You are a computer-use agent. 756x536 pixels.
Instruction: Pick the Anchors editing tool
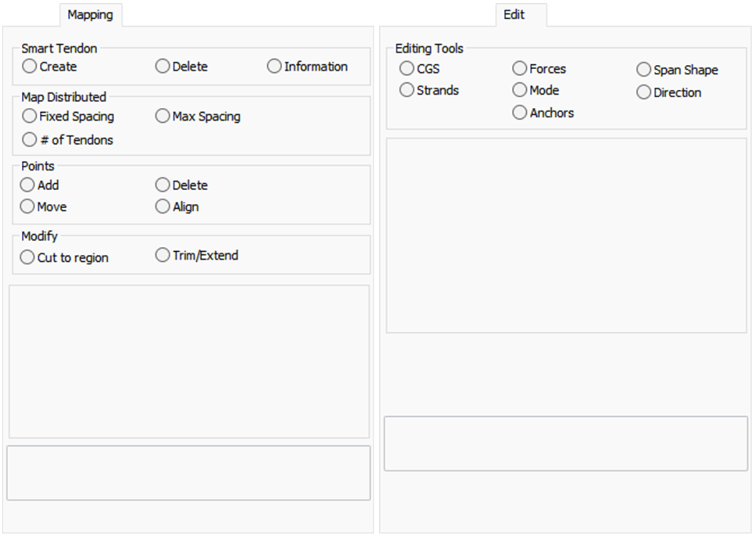click(519, 113)
